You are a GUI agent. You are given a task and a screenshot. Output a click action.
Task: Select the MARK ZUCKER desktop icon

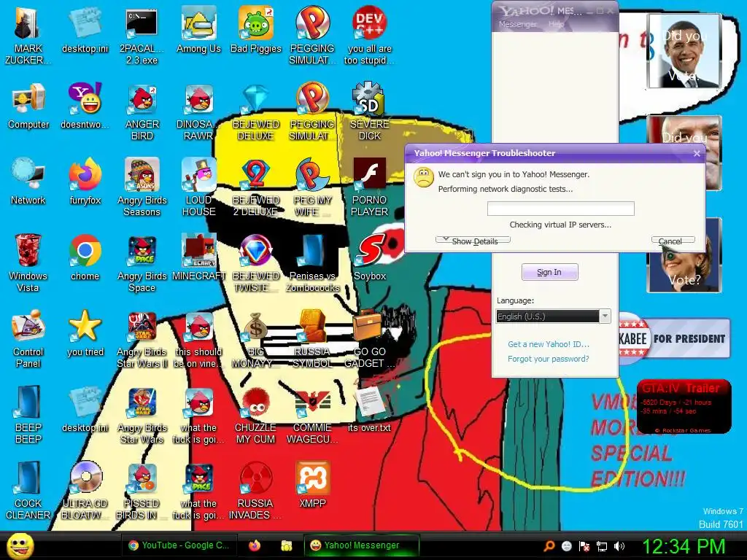(28, 35)
